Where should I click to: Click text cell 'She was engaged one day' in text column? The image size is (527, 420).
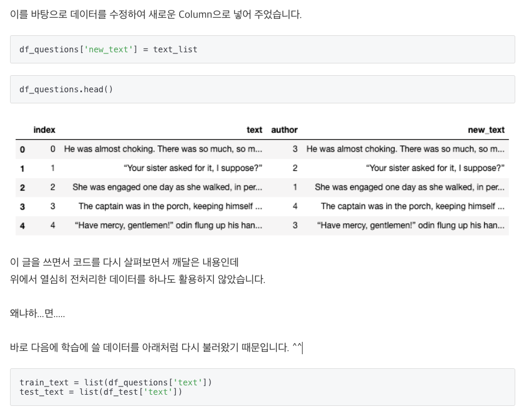point(167,187)
